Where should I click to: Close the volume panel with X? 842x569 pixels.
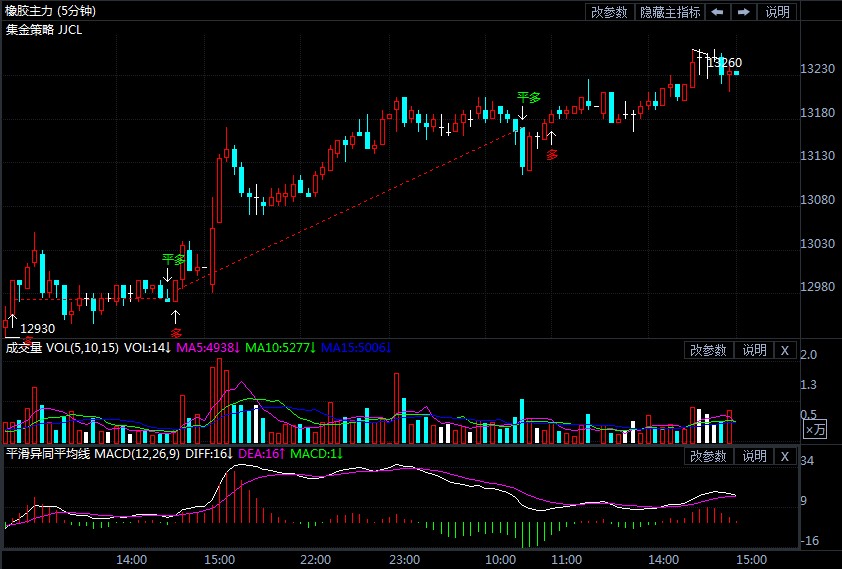click(x=785, y=351)
